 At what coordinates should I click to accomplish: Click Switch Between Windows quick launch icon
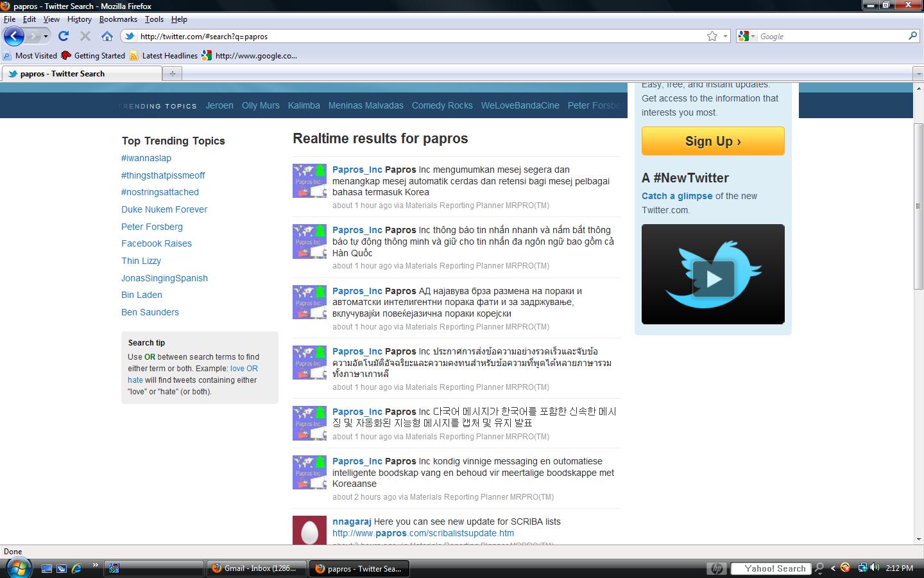(x=62, y=568)
